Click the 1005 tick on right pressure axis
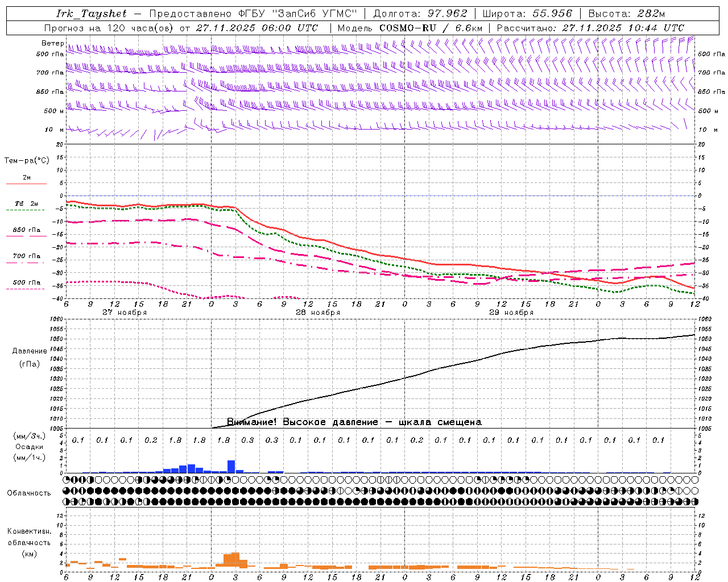This screenshot has height=582, width=728. pos(704,429)
